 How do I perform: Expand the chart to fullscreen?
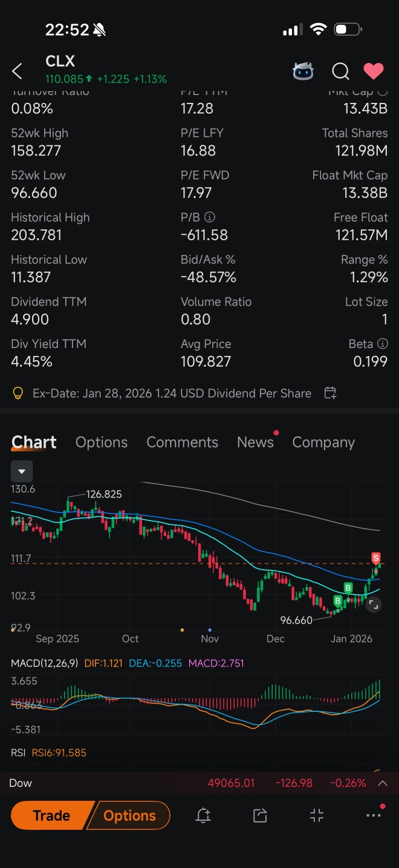[x=373, y=603]
